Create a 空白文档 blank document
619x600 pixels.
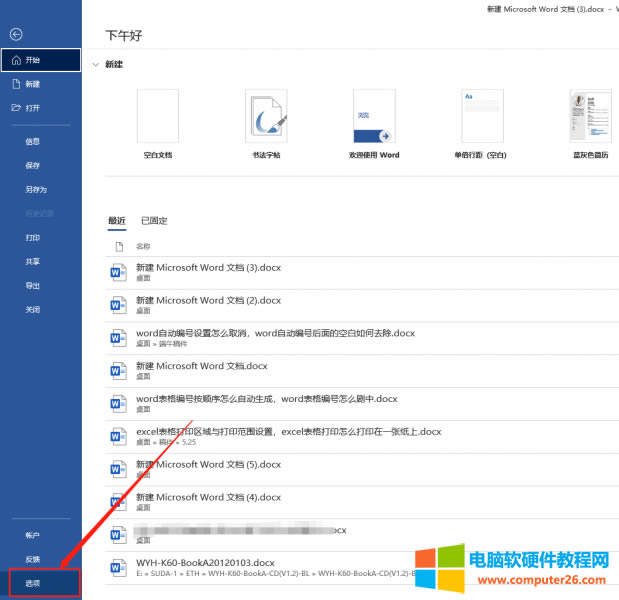tap(157, 117)
